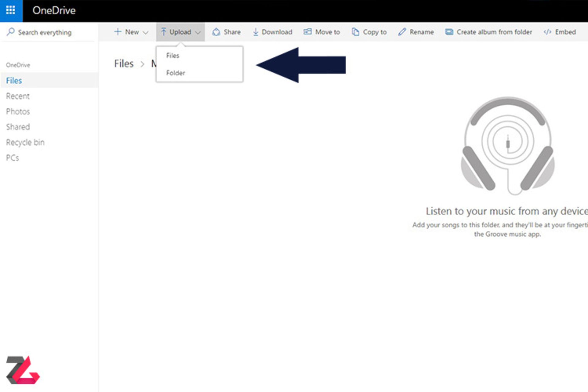Open Recycle bin in sidebar
The image size is (588, 392).
[x=25, y=142]
